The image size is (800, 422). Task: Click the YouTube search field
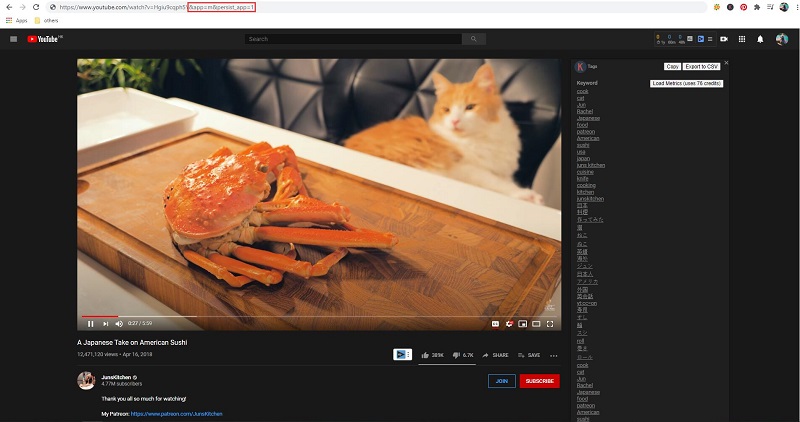(352, 39)
